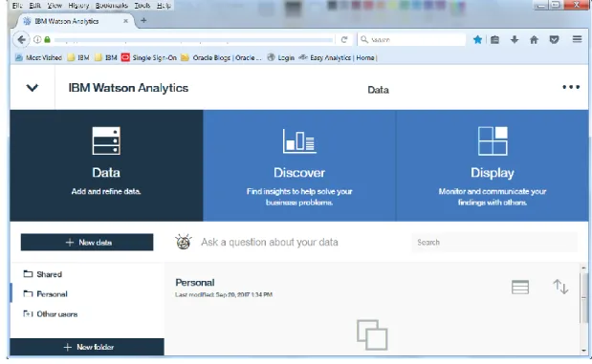The image size is (592, 364).
Task: Open the File menu
Action: (17, 6)
